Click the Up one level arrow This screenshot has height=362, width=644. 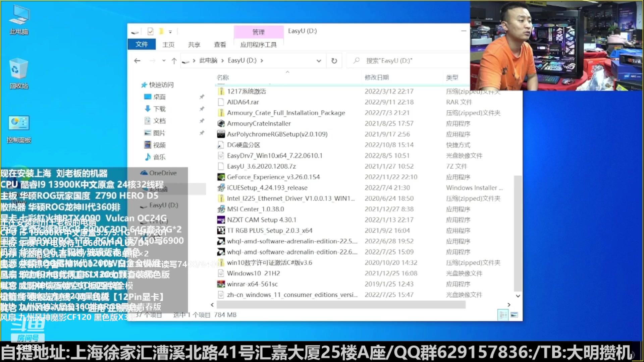click(174, 61)
